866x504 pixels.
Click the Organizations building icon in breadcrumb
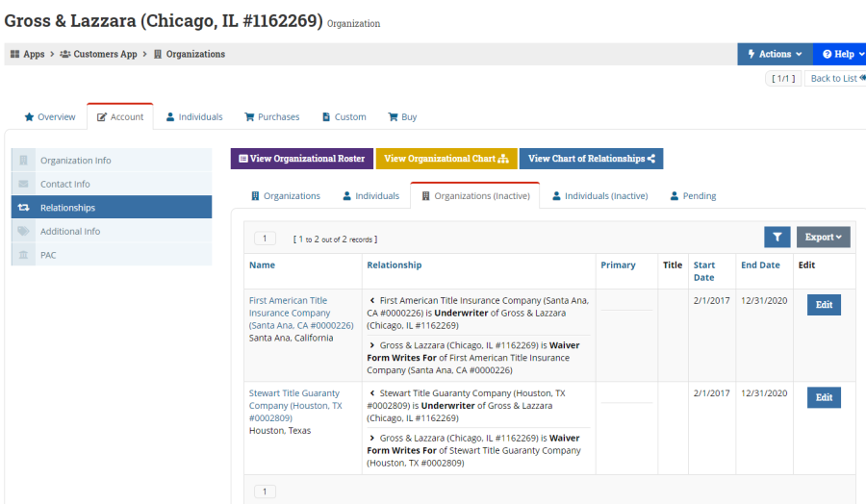[158, 54]
